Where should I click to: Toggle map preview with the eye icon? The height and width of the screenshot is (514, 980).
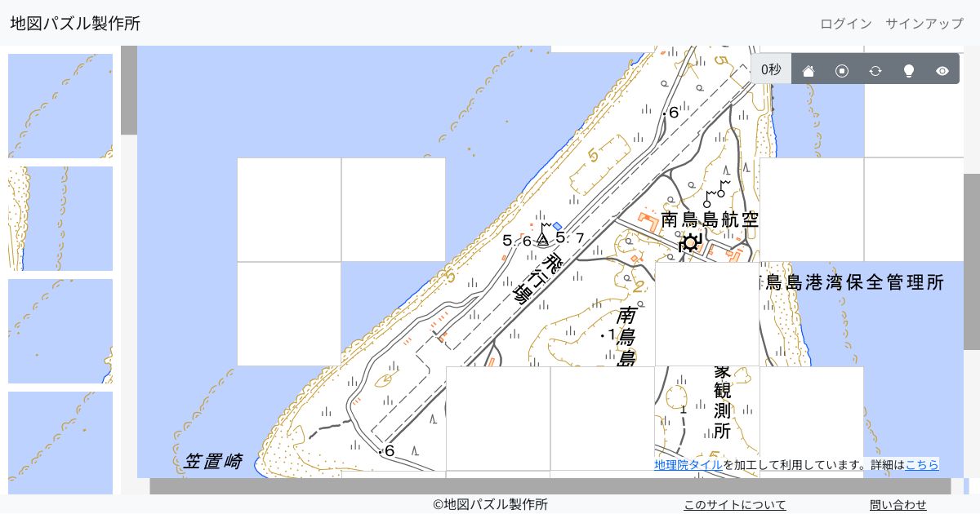point(942,69)
